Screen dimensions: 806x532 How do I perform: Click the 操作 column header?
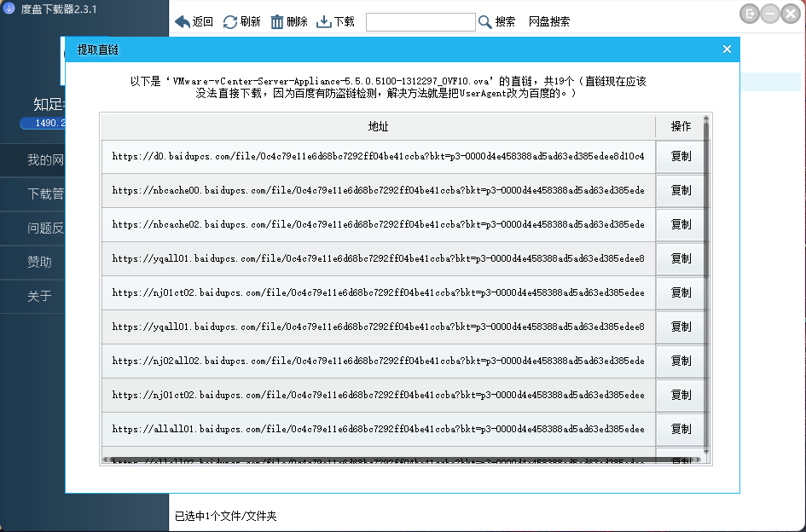[681, 126]
